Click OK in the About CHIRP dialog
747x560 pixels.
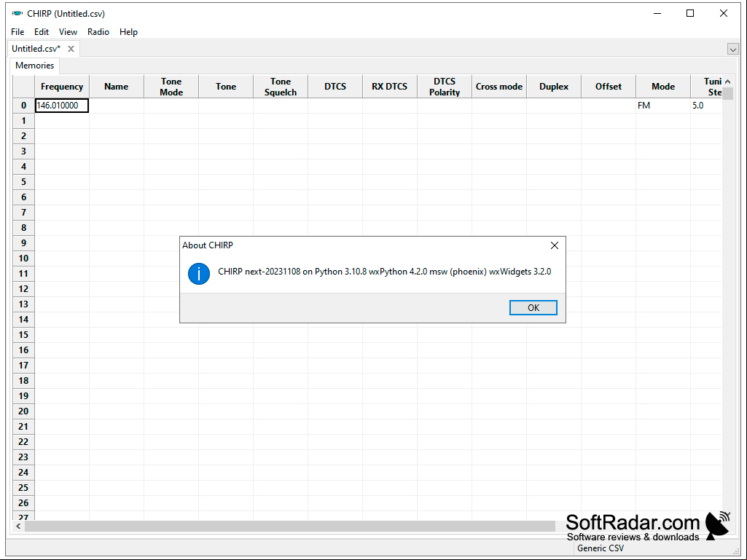(533, 307)
